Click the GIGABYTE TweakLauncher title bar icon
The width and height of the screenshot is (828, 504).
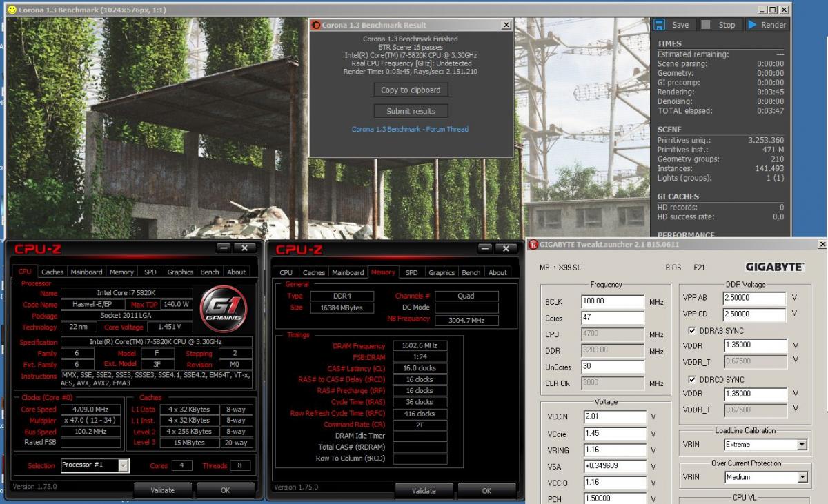coord(533,244)
